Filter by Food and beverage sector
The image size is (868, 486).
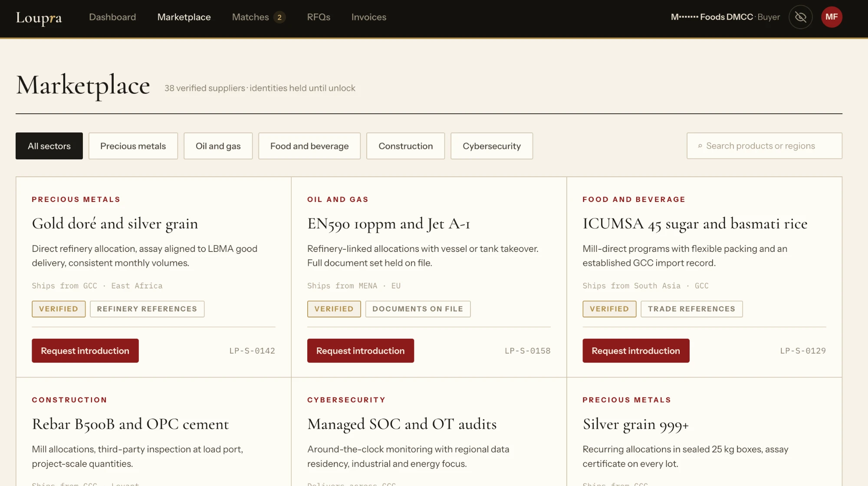point(309,146)
